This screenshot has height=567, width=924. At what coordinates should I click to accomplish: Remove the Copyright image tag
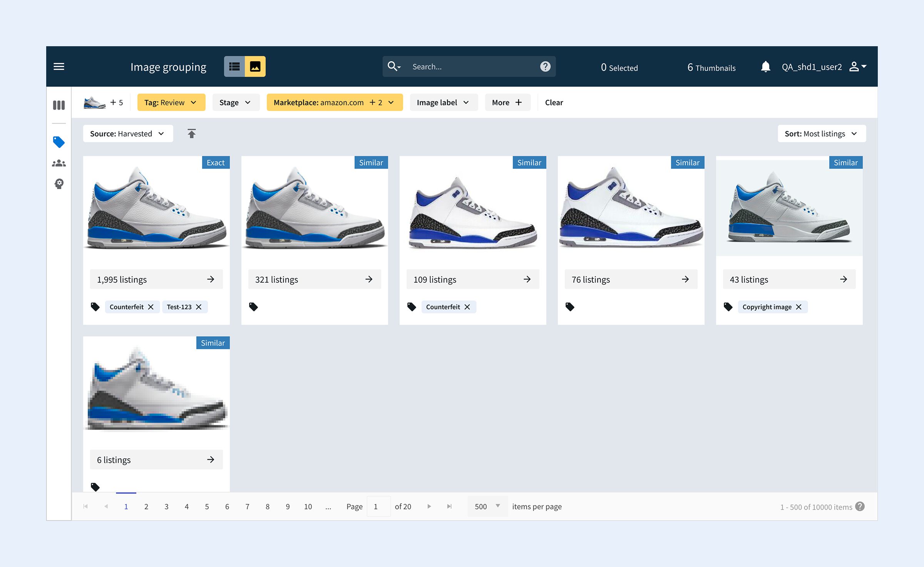pos(799,307)
